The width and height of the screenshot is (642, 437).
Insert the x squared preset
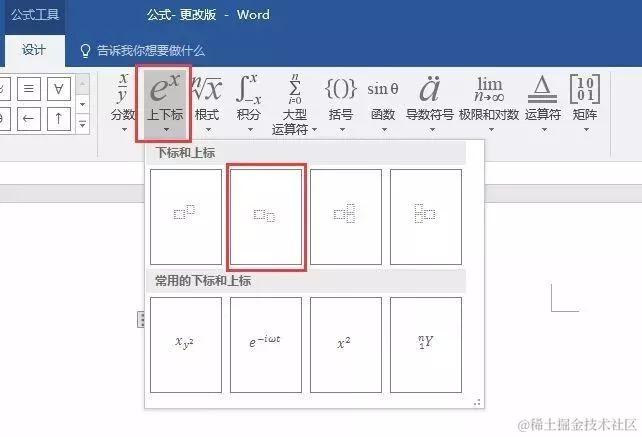346,345
